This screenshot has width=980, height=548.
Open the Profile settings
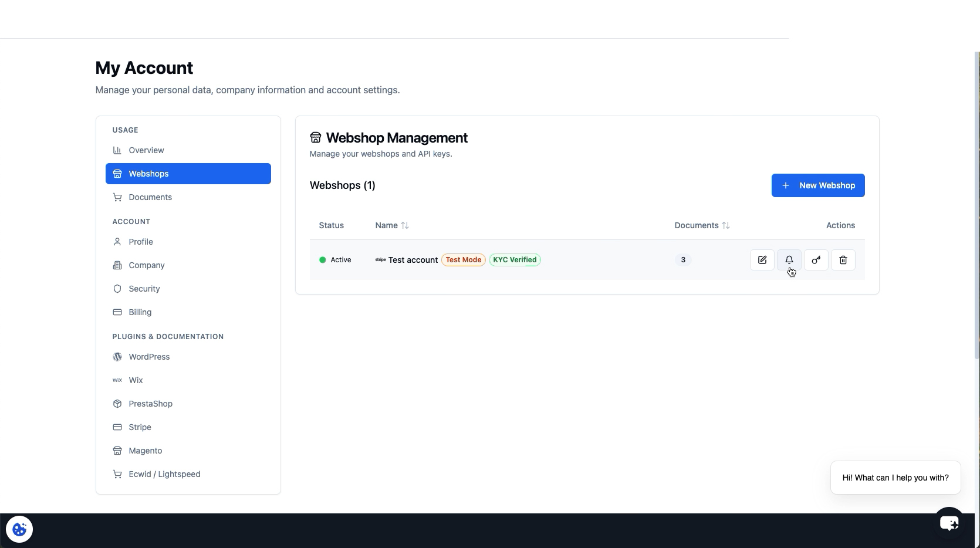(x=188, y=242)
